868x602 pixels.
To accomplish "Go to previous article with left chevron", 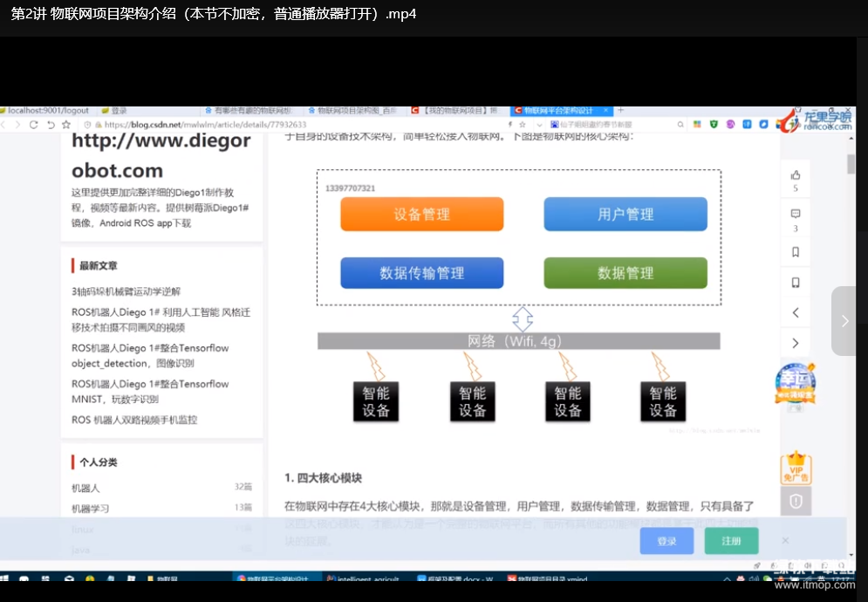I will [x=795, y=312].
